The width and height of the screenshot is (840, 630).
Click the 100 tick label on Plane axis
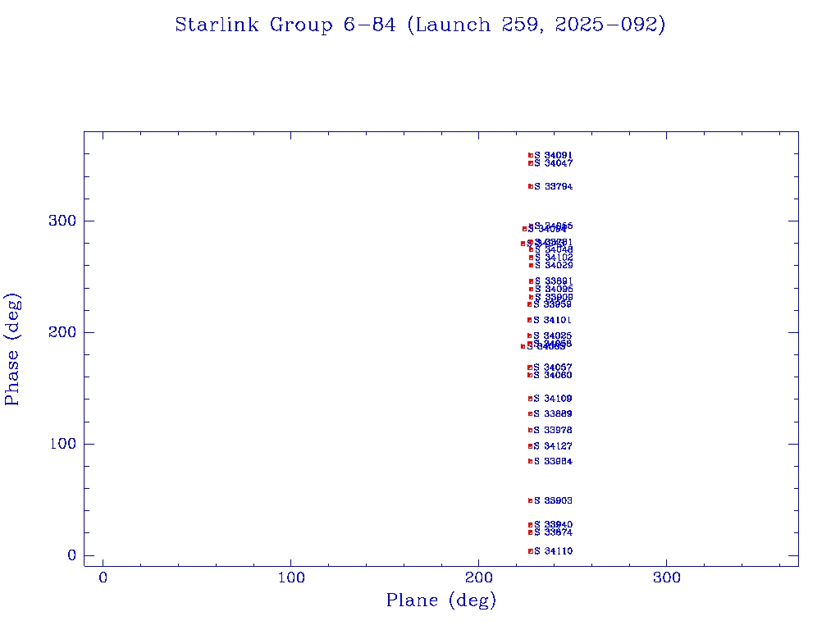click(291, 578)
